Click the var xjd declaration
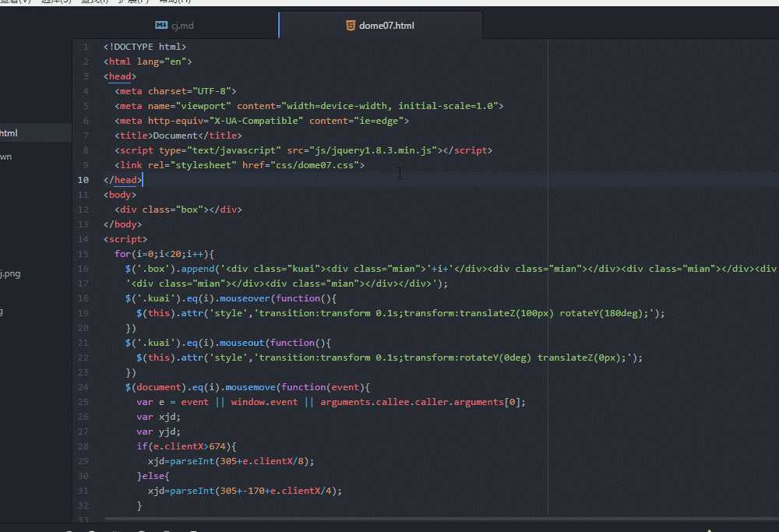The image size is (779, 532). (x=158, y=417)
